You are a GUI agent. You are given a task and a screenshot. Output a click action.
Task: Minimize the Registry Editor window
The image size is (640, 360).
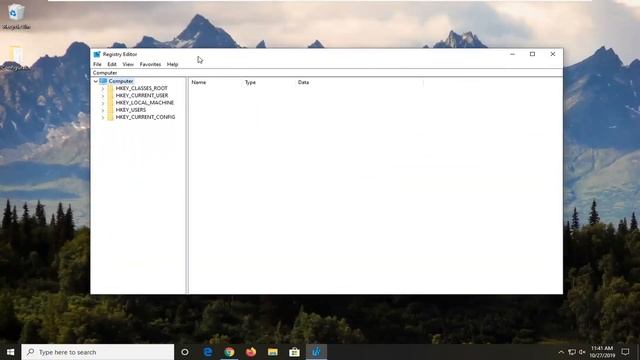coord(512,54)
